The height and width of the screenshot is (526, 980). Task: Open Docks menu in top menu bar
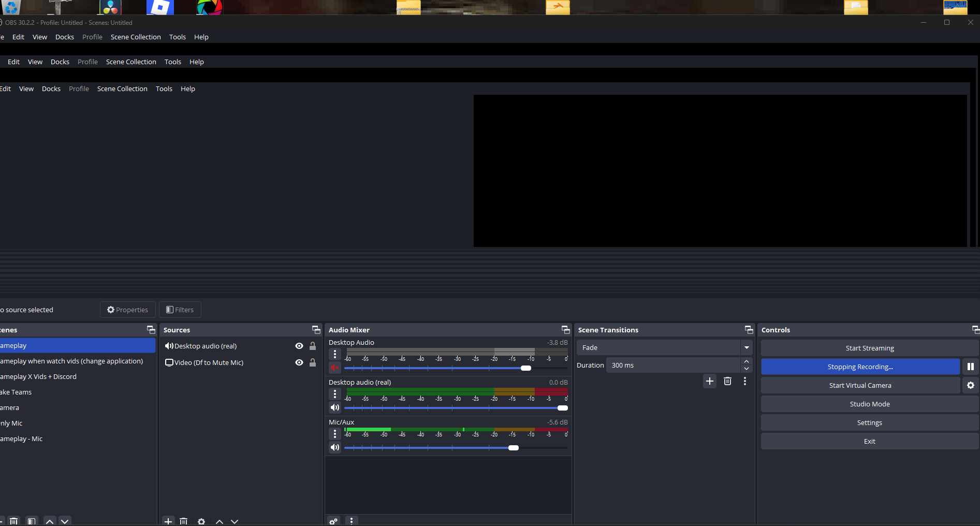click(65, 37)
